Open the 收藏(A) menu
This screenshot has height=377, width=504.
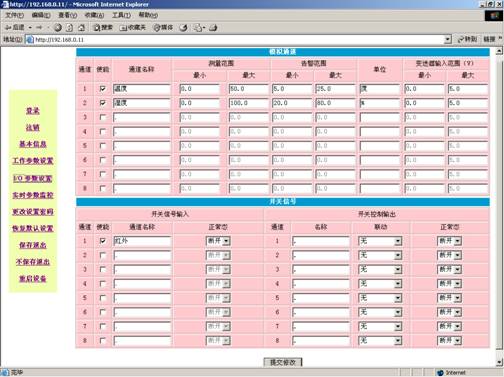pyautogui.click(x=94, y=15)
